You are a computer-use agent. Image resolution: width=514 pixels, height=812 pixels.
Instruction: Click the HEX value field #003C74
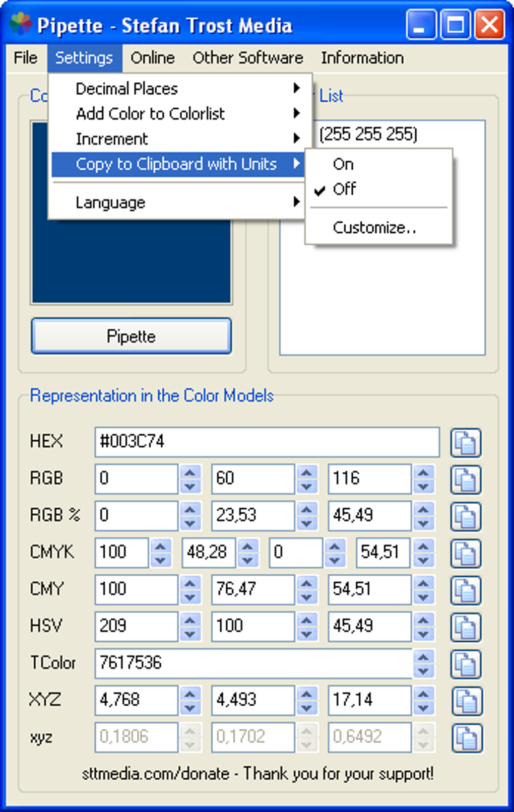pyautogui.click(x=267, y=442)
